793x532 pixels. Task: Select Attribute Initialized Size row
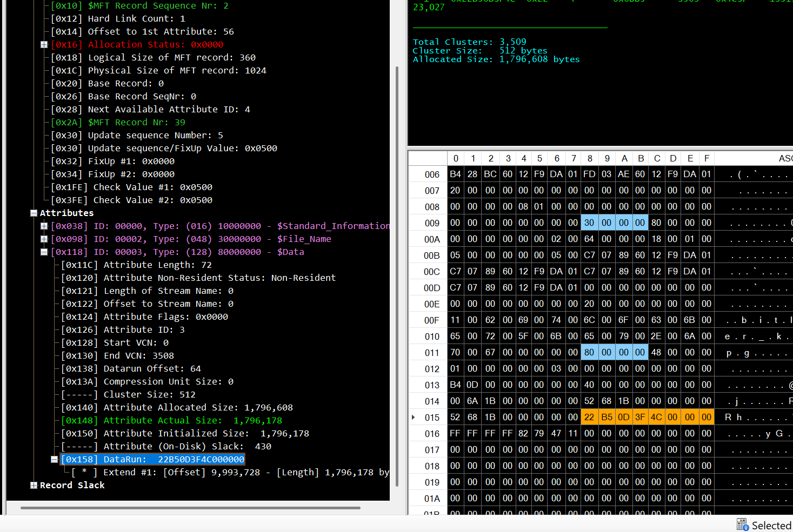[x=185, y=434]
